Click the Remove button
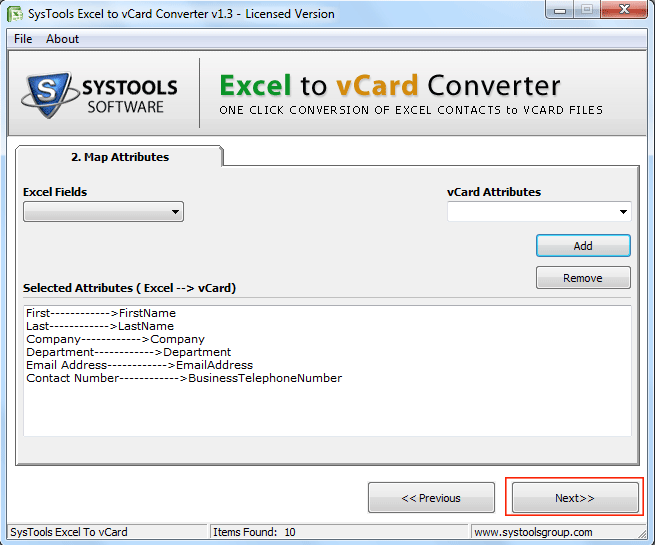Viewport: 655px width, 545px height. tap(583, 278)
